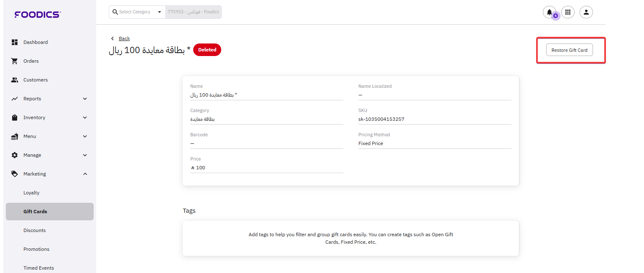
Task: Click the Back link
Action: (124, 38)
